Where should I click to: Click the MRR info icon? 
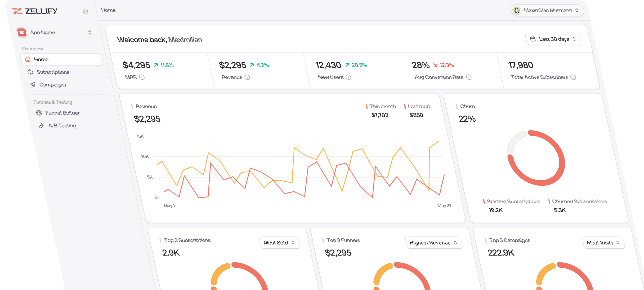pos(142,77)
